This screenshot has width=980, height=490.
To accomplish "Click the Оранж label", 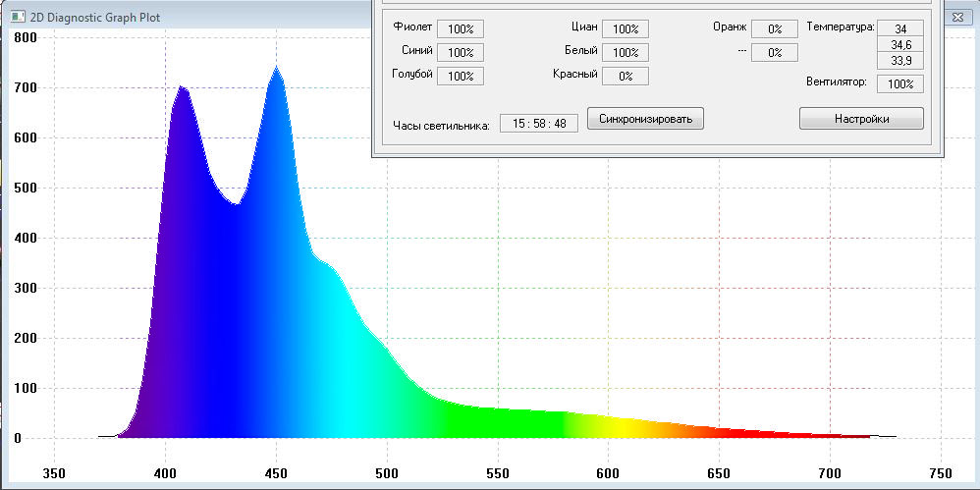I will tap(730, 27).
